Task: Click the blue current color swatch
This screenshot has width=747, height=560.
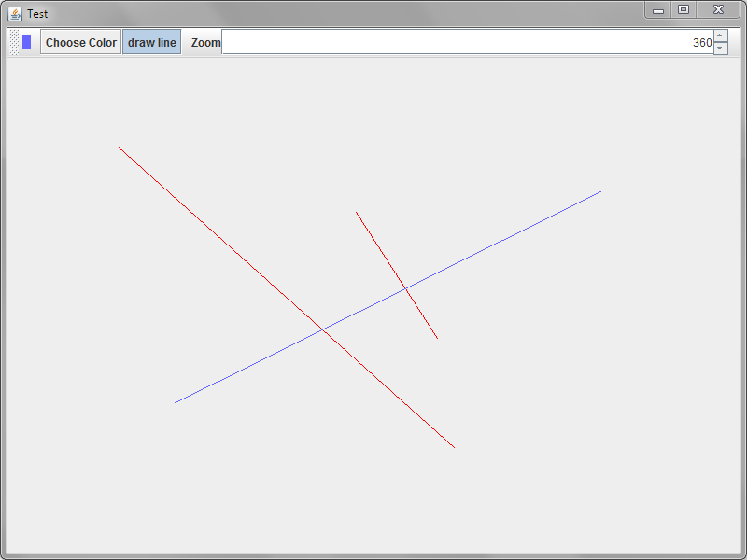Action: click(27, 42)
